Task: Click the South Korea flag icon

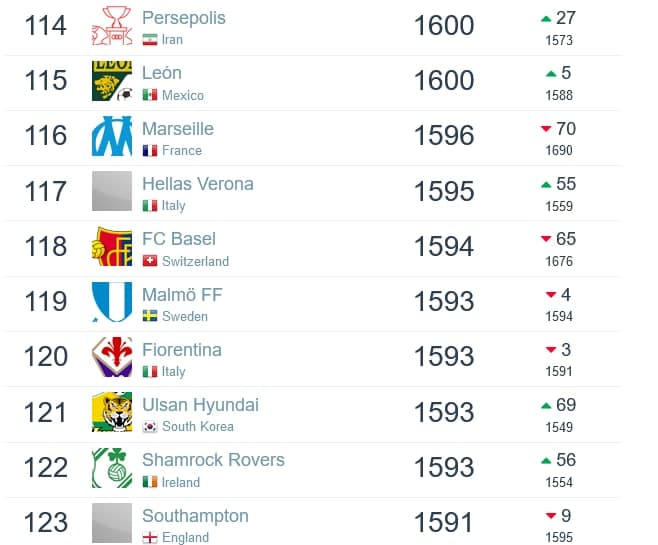Action: [x=150, y=427]
